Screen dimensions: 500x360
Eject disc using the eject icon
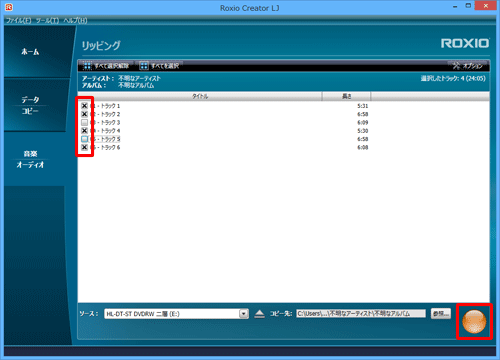(x=259, y=314)
